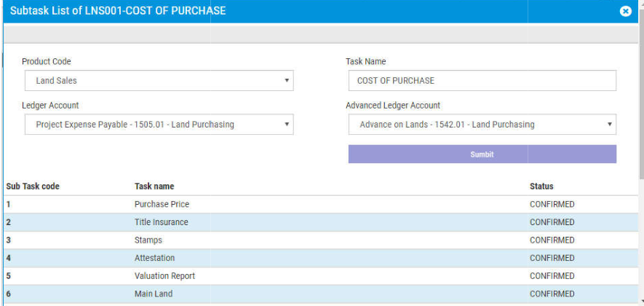Click the Main Land subtask row
The height and width of the screenshot is (306, 644).
(154, 294)
